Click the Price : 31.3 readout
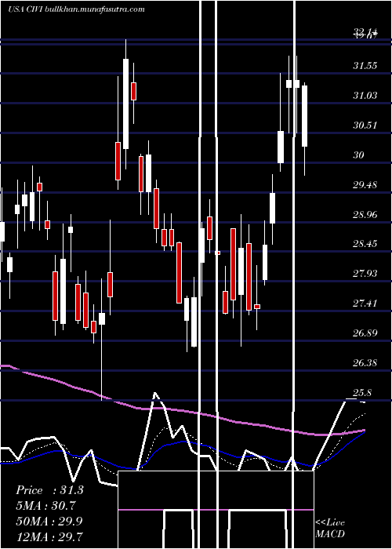Screen dimensions: 392x549 tap(49, 490)
